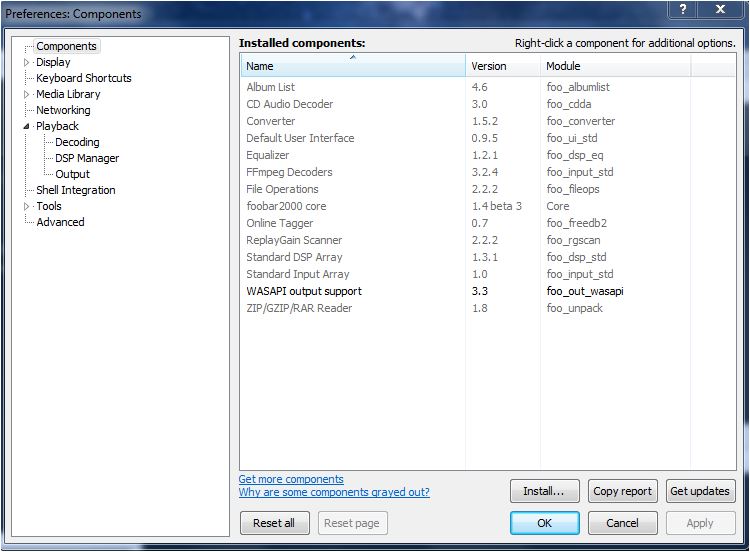Select the Output page under Playback
The height and width of the screenshot is (552, 750).
click(72, 174)
